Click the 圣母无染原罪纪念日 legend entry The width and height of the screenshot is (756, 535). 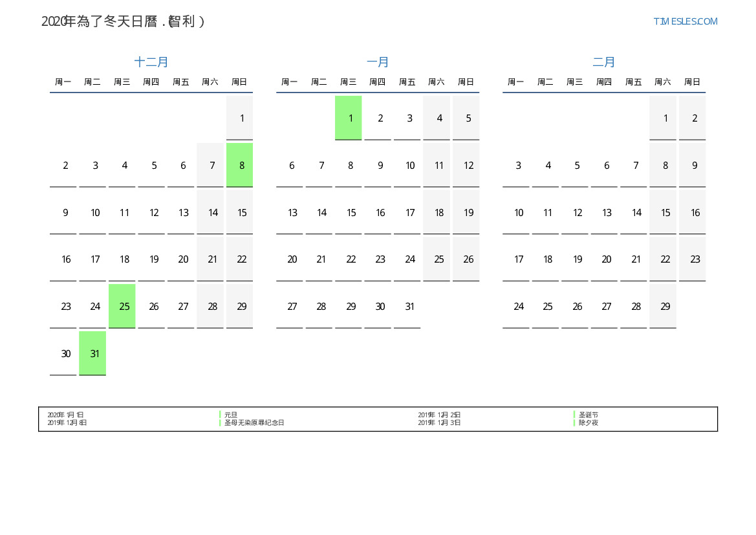pyautogui.click(x=254, y=422)
